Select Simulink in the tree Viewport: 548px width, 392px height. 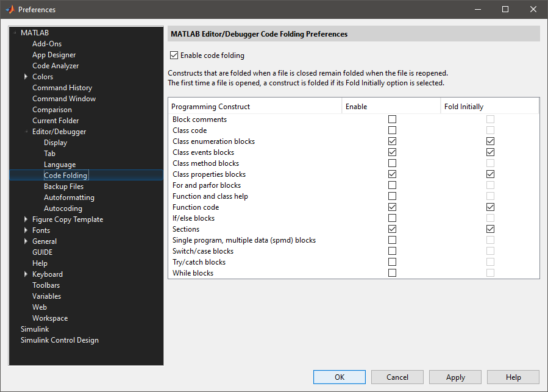(35, 329)
